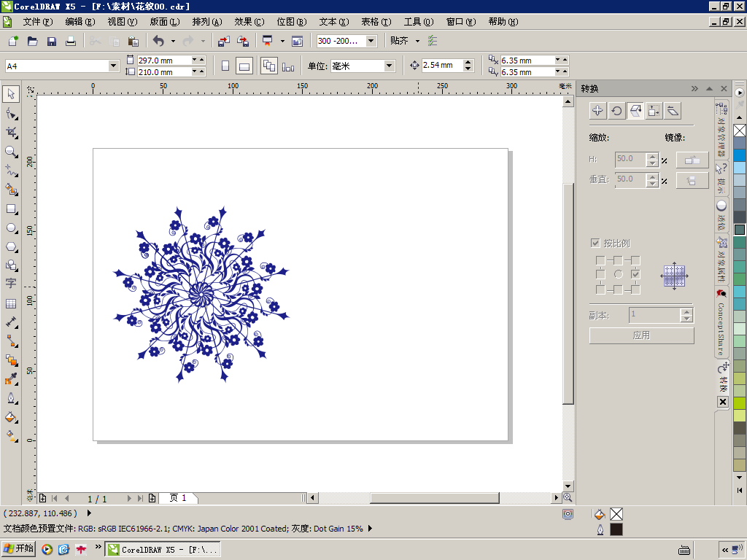The width and height of the screenshot is (747, 560).
Task: Select the Blend interactive tool
Action: 11,360
